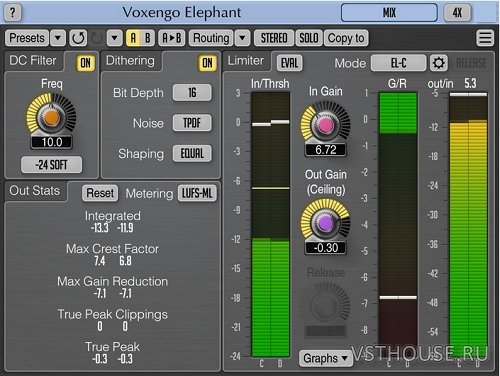Image resolution: width=500 pixels, height=376 pixels.
Task: Click the MIX instance name field
Action: tap(389, 13)
